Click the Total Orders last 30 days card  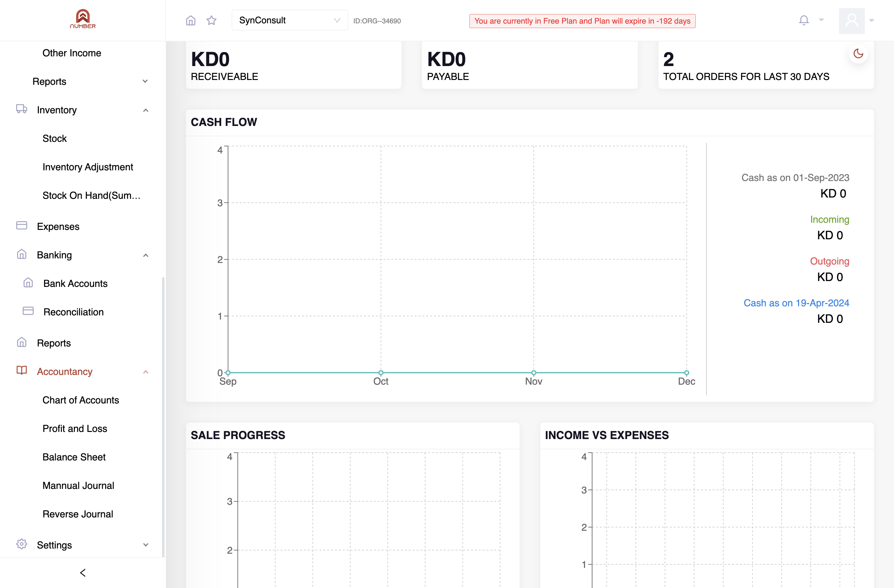(766, 65)
